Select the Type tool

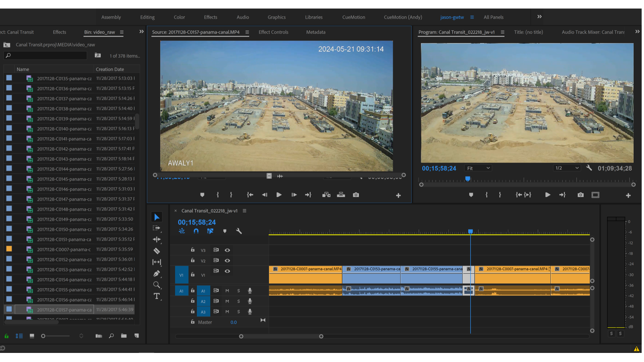(157, 296)
